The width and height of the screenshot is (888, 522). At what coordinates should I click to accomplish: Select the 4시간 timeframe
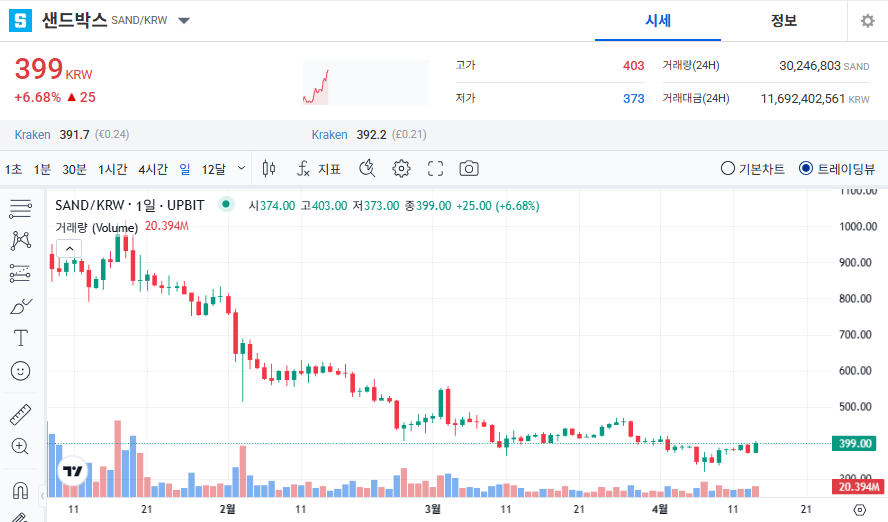[x=153, y=169]
